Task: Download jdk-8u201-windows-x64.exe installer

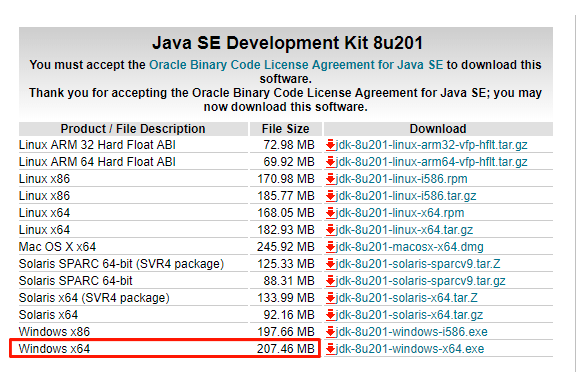Action: (x=410, y=349)
